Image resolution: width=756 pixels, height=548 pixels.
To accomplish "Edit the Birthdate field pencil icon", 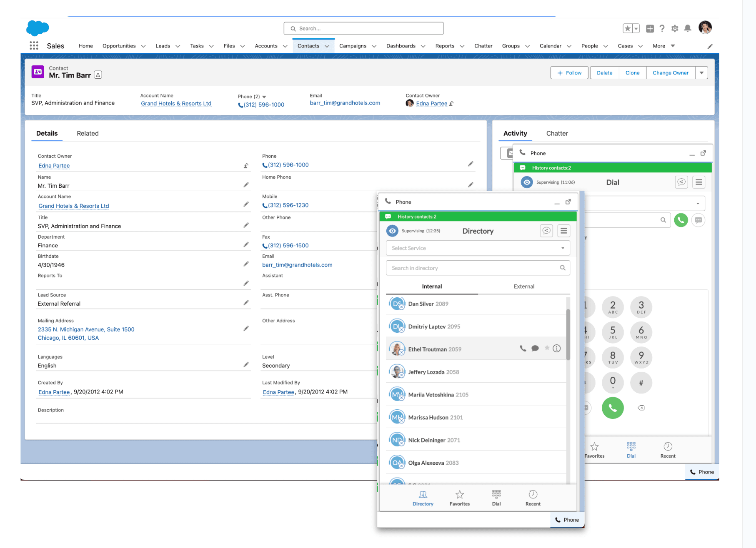I will (x=246, y=264).
